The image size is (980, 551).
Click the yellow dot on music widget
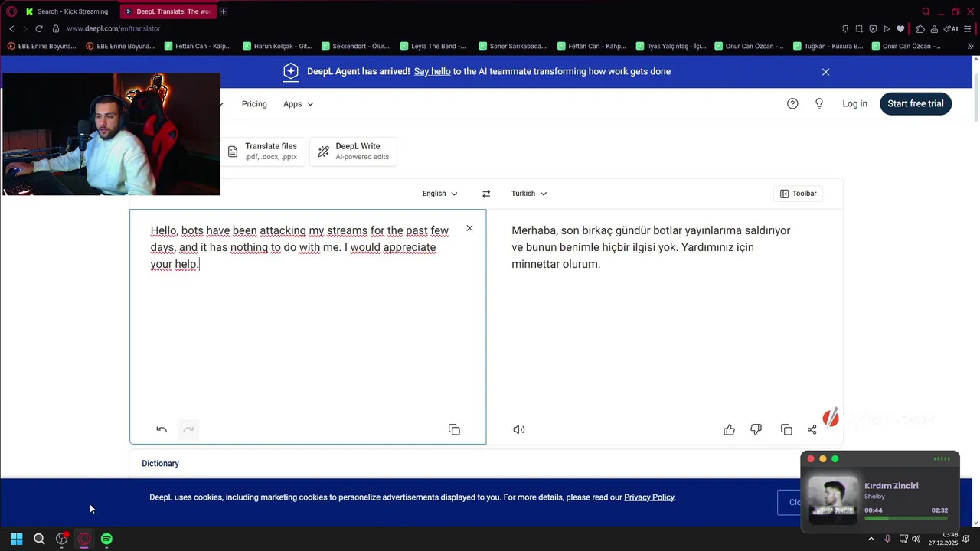(x=823, y=459)
